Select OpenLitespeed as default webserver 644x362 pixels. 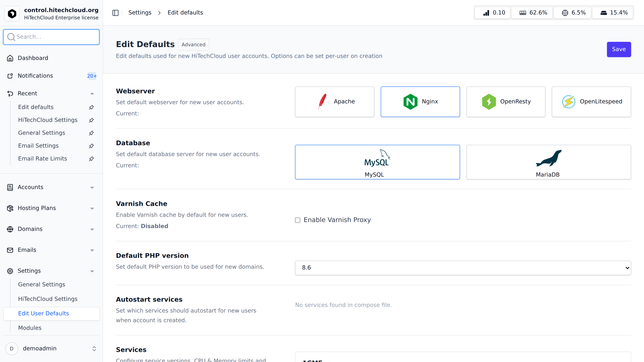point(591,102)
